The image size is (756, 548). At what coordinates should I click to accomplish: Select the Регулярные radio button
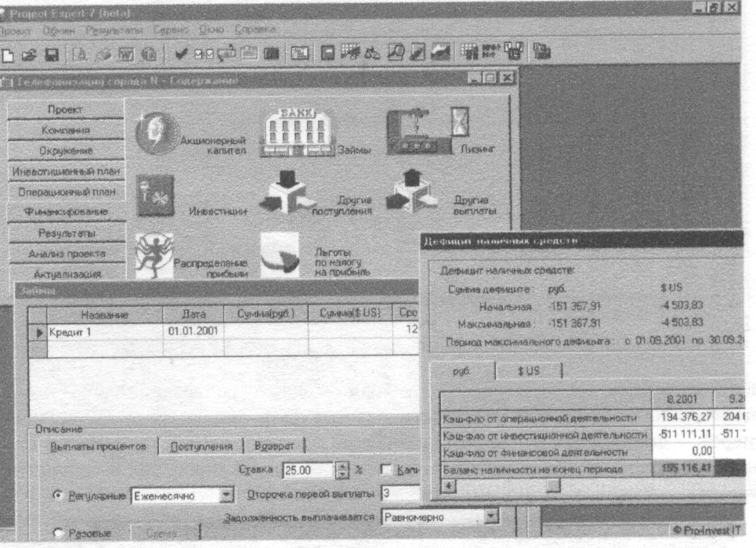click(58, 496)
